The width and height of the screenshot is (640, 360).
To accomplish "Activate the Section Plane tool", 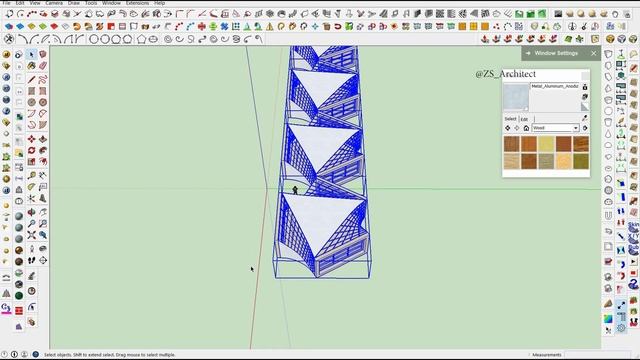I will click(43, 260).
